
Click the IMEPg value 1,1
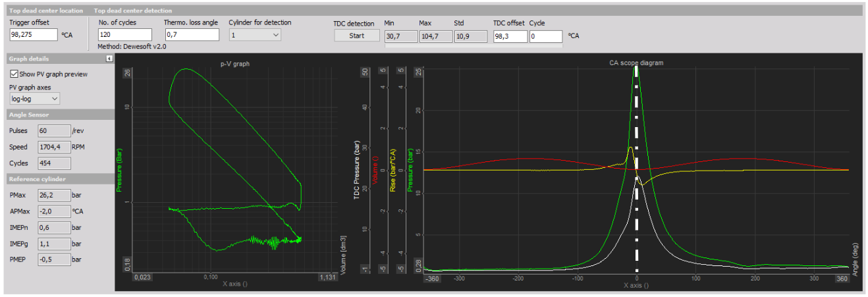[x=53, y=244]
